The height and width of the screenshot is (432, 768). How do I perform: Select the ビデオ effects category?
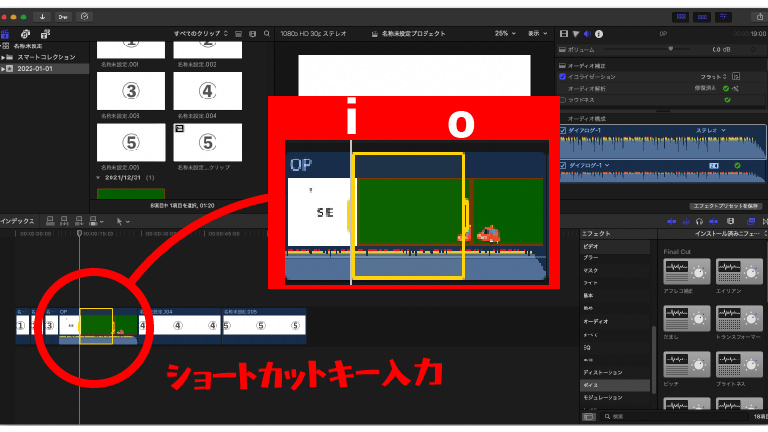point(591,246)
